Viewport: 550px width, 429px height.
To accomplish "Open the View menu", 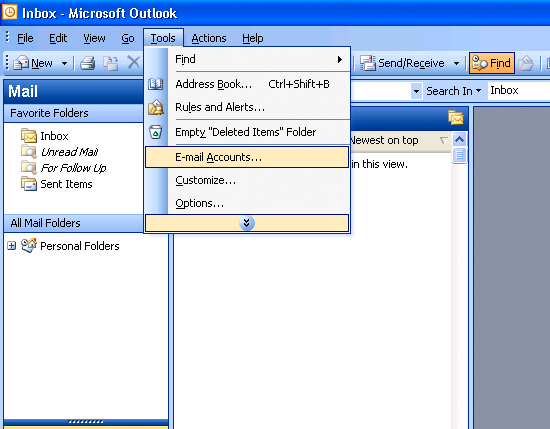I will point(94,38).
